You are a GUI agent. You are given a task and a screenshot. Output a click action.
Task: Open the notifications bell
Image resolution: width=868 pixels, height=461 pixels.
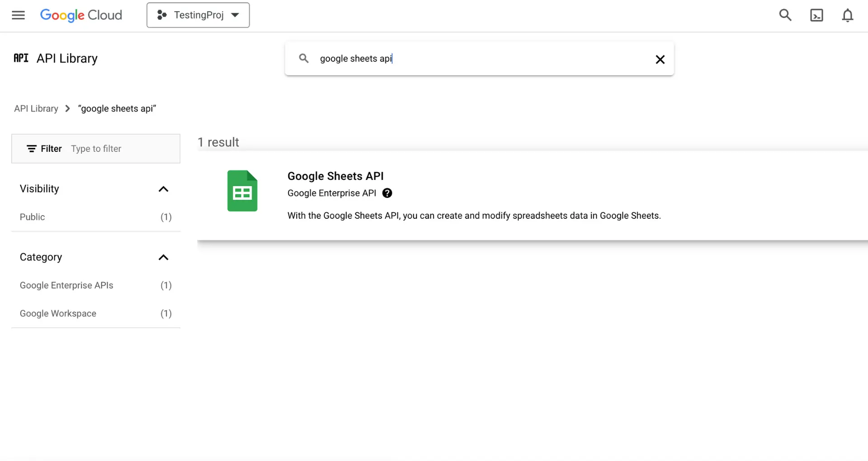[x=848, y=15]
